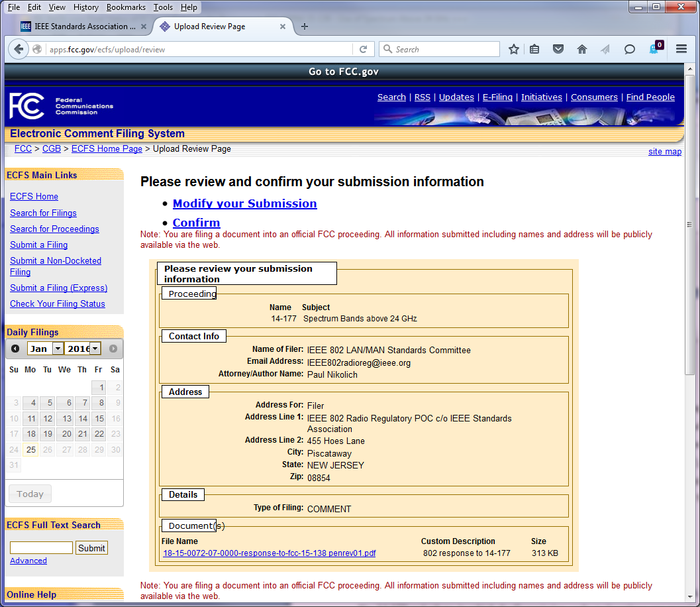Open the Search link in FCC header

click(391, 97)
